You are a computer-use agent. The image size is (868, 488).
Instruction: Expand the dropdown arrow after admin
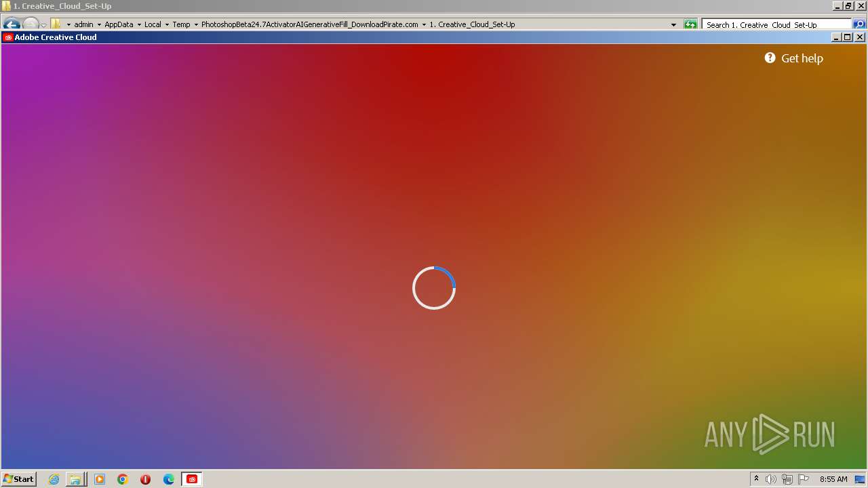coord(99,24)
